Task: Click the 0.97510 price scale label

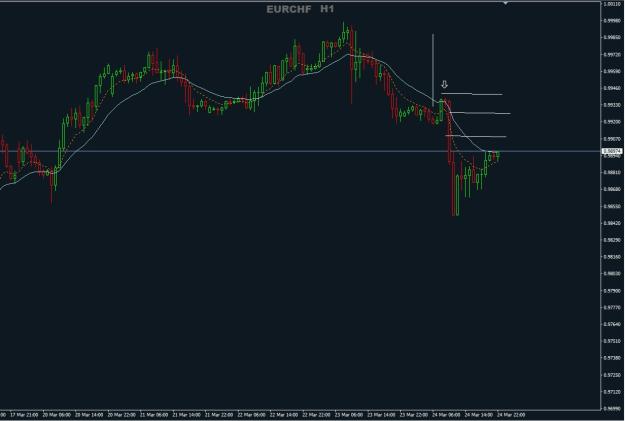Action: (613, 341)
